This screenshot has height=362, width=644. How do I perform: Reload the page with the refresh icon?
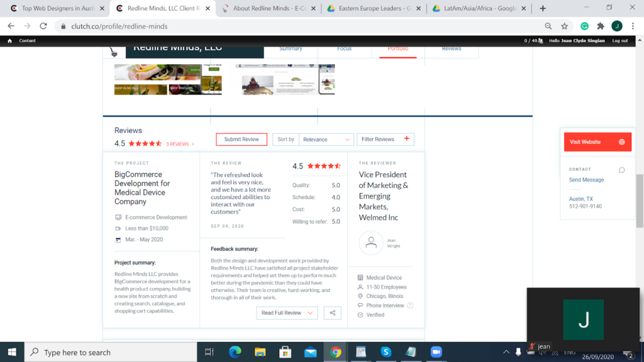[x=43, y=26]
